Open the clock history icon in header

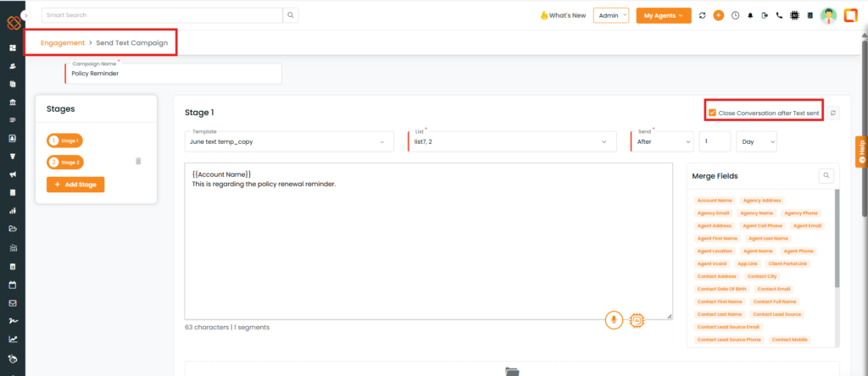[734, 15]
